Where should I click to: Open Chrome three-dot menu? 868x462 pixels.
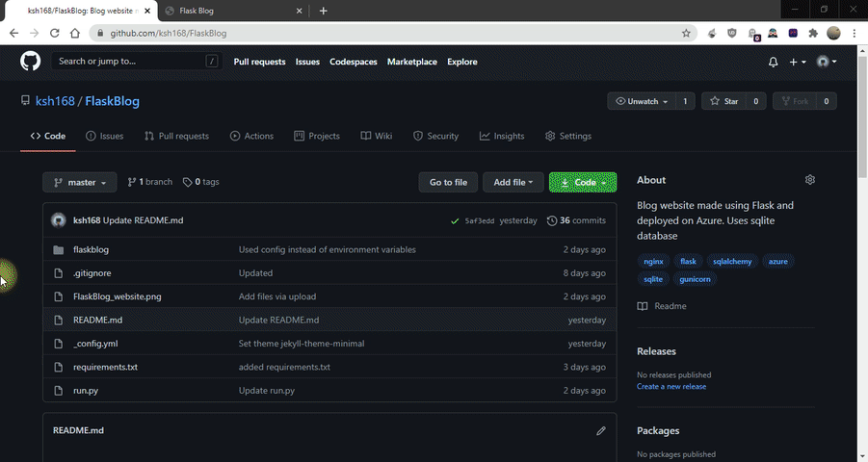coord(855,33)
